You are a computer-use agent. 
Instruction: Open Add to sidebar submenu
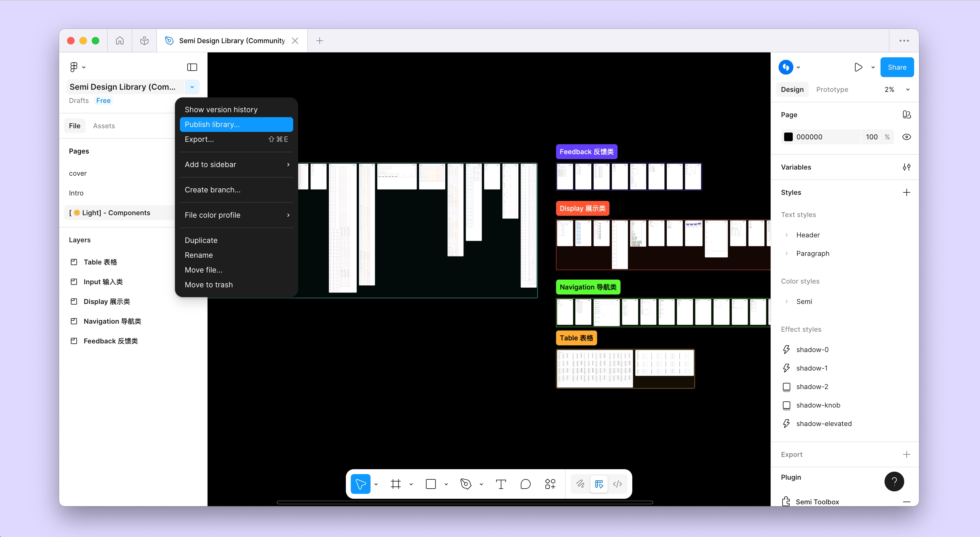coord(236,165)
